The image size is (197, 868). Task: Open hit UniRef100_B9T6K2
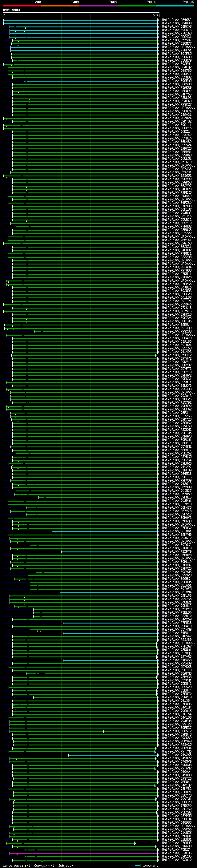click(177, 545)
